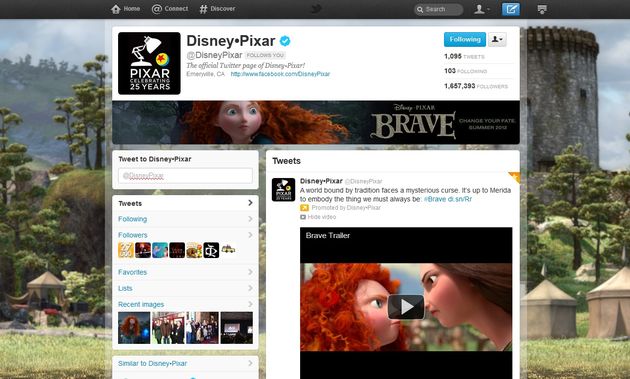The height and width of the screenshot is (379, 630).
Task: Open user actions dropdown beside Following
Action: (x=497, y=39)
